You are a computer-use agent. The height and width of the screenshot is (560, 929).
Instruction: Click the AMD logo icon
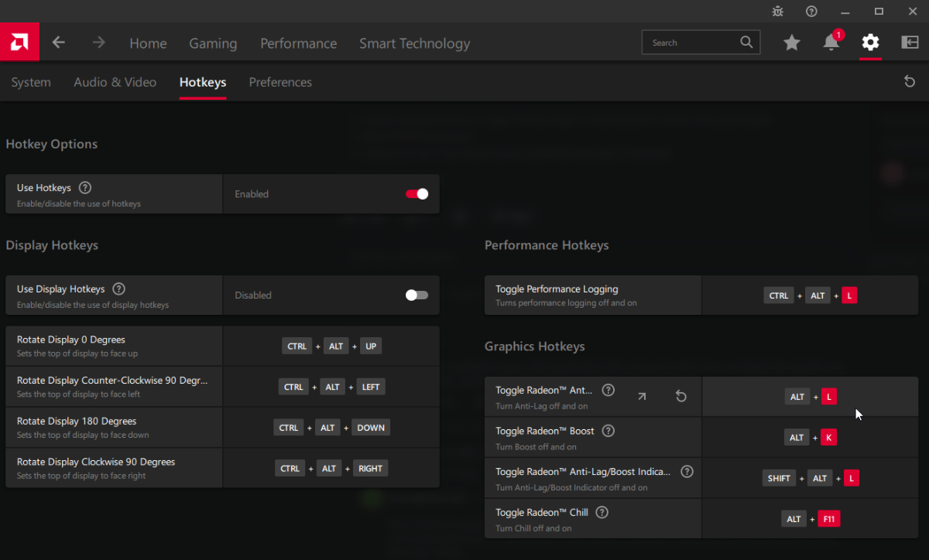[x=19, y=43]
